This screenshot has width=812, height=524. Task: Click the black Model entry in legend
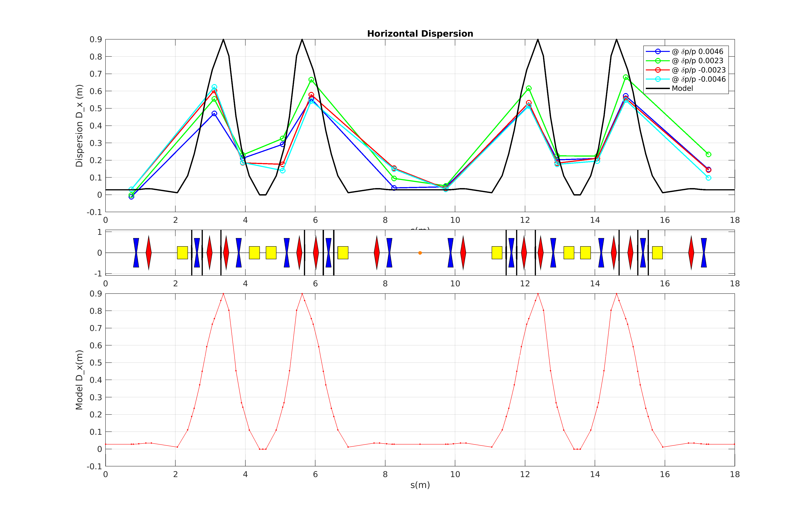pyautogui.click(x=682, y=89)
